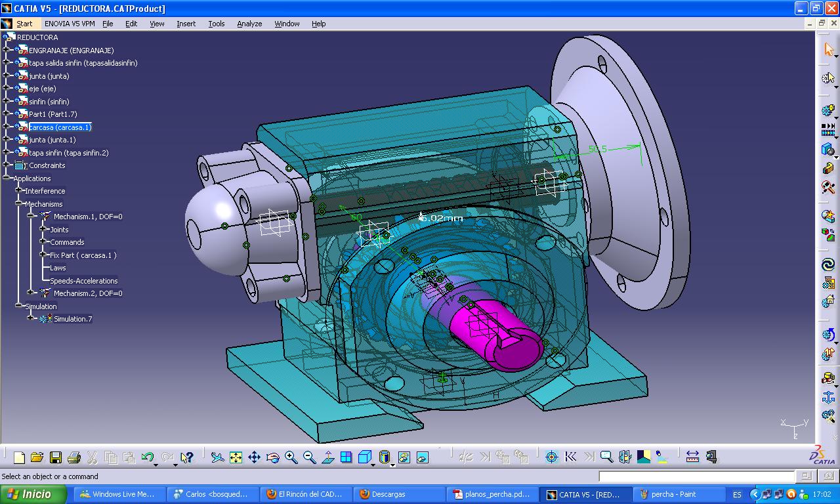Click the New document icon
Image resolution: width=840 pixels, height=504 pixels.
(x=19, y=457)
